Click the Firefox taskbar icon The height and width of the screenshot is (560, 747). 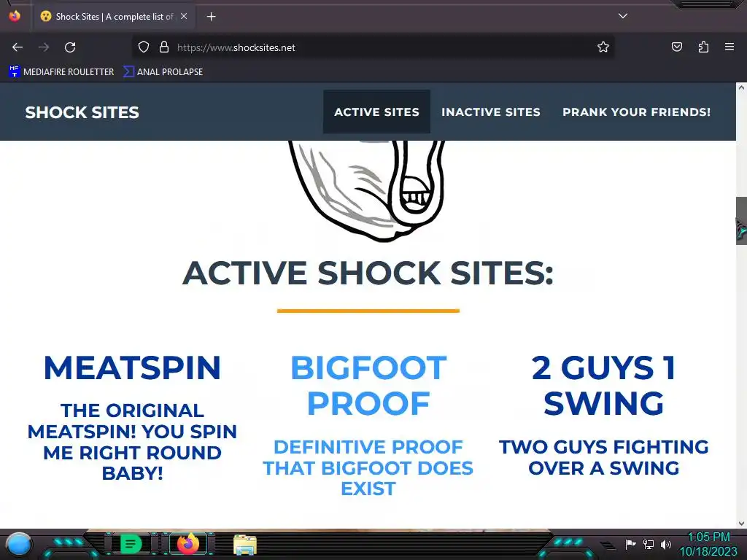(x=188, y=543)
